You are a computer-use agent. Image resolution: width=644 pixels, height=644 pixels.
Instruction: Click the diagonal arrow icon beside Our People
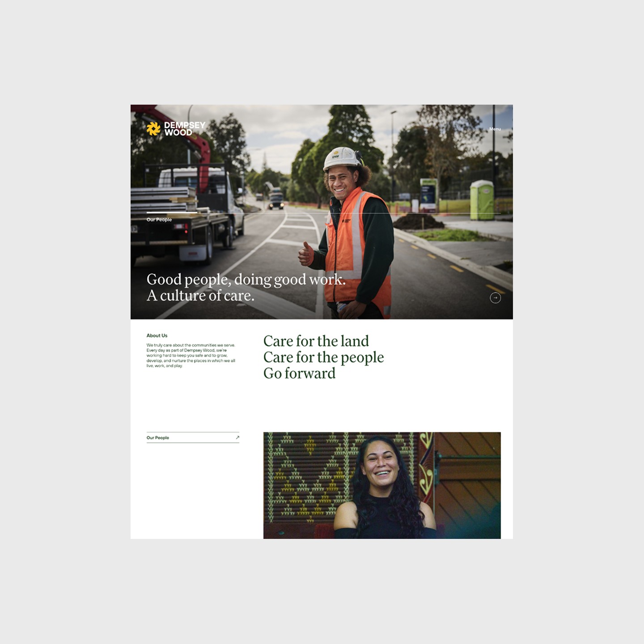tap(237, 437)
